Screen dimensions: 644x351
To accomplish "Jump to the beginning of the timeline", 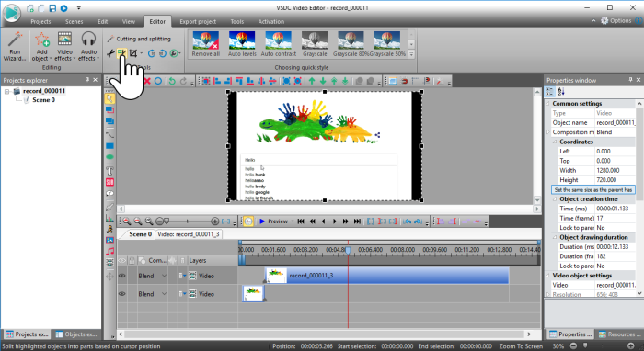I will 301,221.
